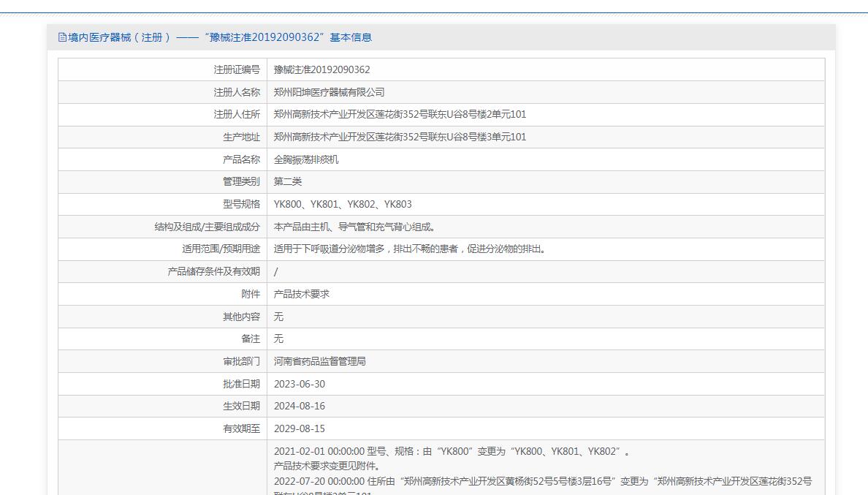Image resolution: width=868 pixels, height=495 pixels.
Task: Select line 产品技术要求变更见附件
Action: 327,466
